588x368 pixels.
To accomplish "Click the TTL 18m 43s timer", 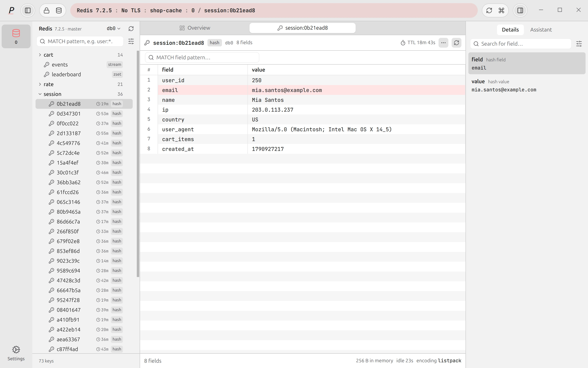I will coord(418,43).
